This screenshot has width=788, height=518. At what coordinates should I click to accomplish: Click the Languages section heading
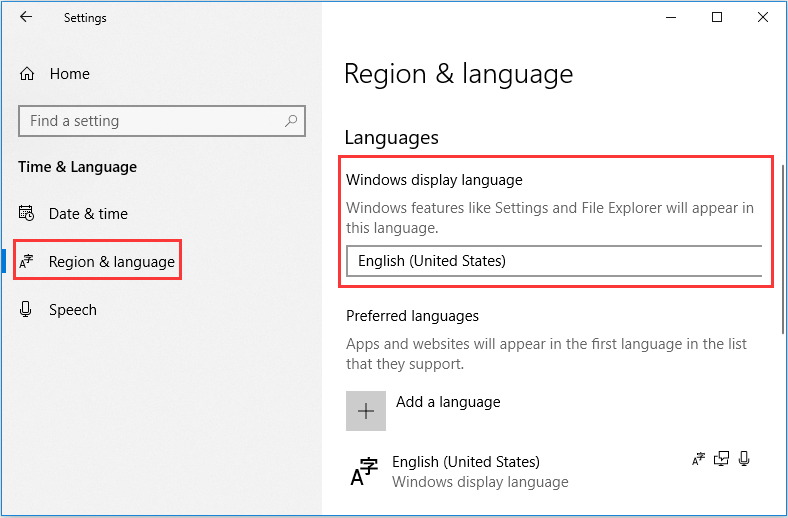[x=391, y=138]
